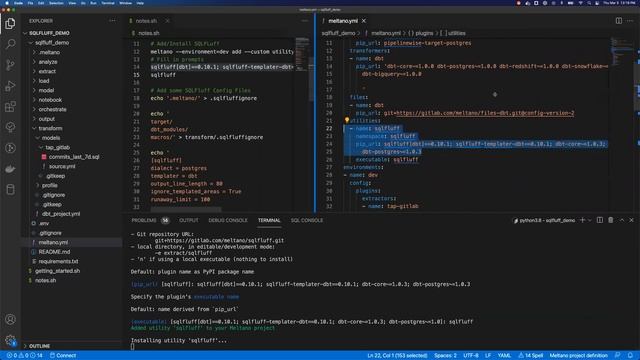This screenshot has height=360, width=640.
Task: Collapse the SQLFLUFF_DEMO root folder
Action: [x=49, y=33]
